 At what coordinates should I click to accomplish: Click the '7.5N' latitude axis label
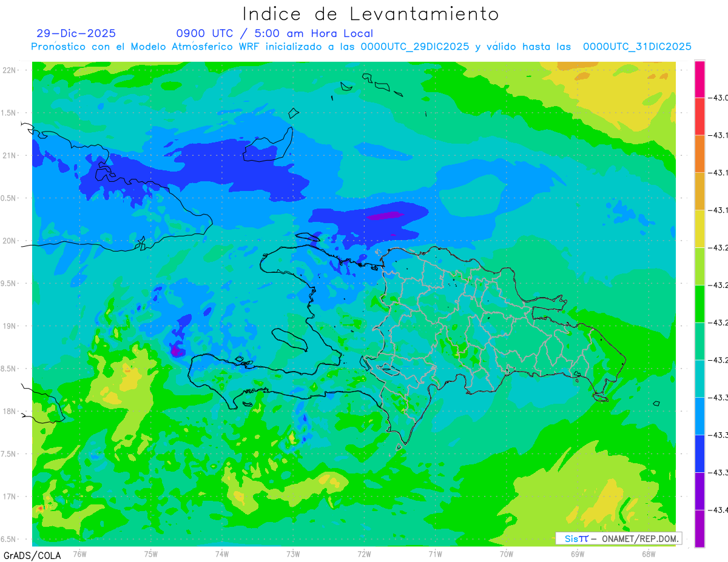pyautogui.click(x=9, y=453)
